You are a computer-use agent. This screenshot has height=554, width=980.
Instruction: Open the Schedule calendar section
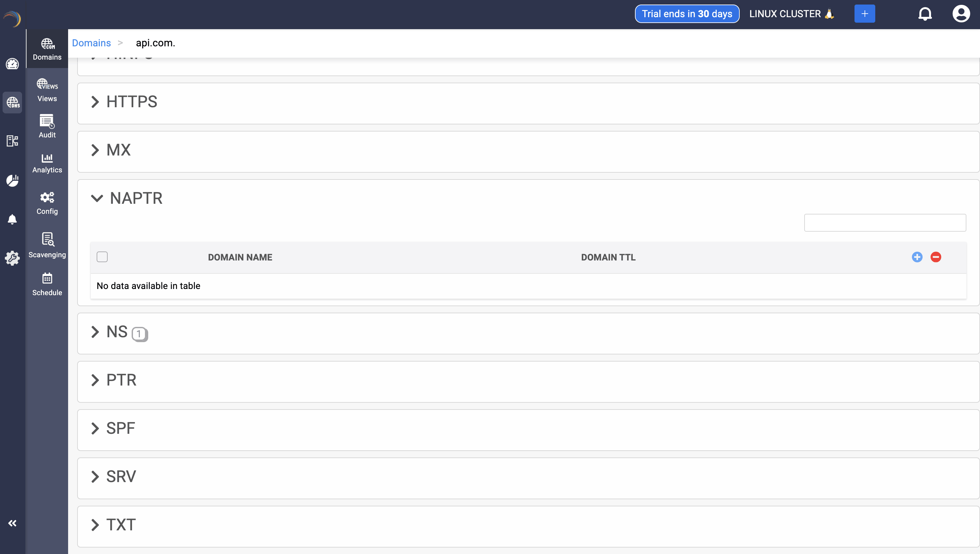(47, 284)
